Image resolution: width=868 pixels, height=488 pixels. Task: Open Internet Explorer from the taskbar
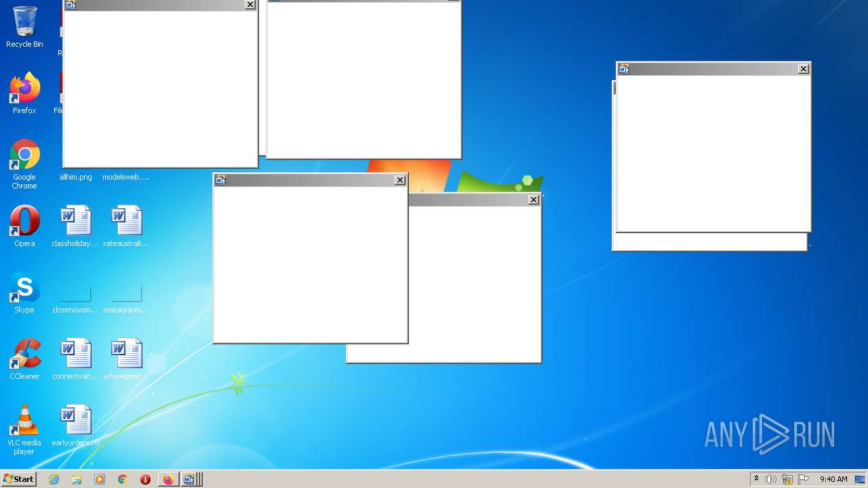click(54, 479)
